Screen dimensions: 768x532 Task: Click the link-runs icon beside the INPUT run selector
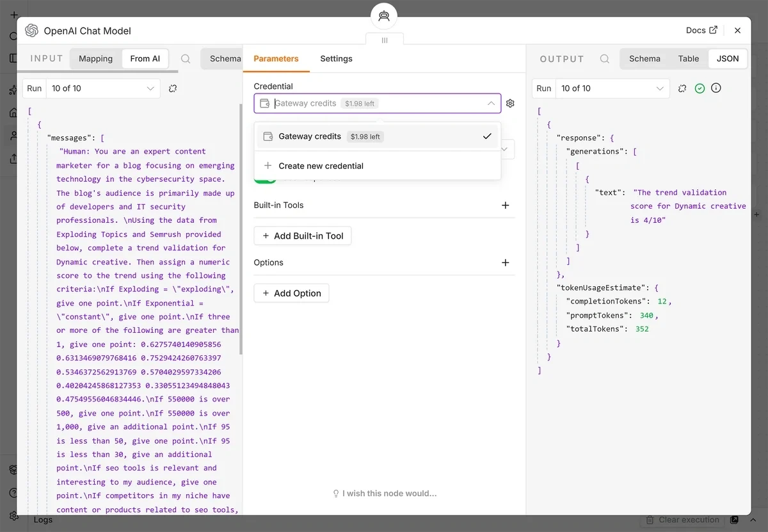coord(173,88)
